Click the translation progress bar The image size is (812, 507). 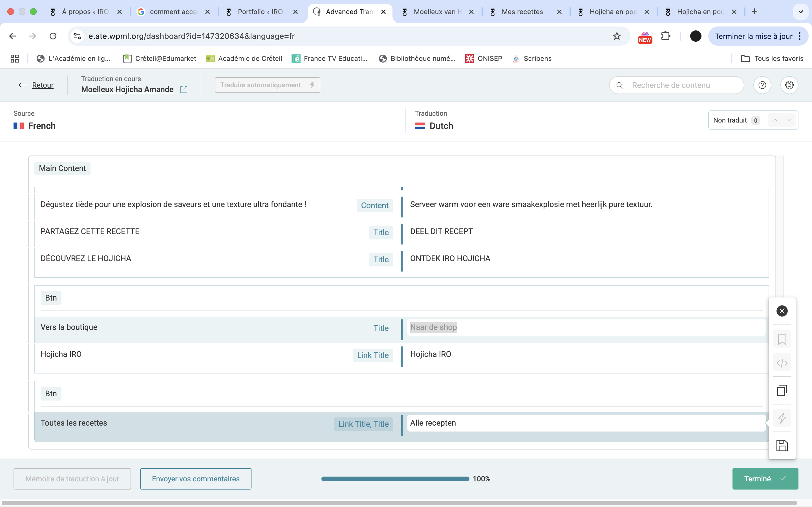click(395, 479)
